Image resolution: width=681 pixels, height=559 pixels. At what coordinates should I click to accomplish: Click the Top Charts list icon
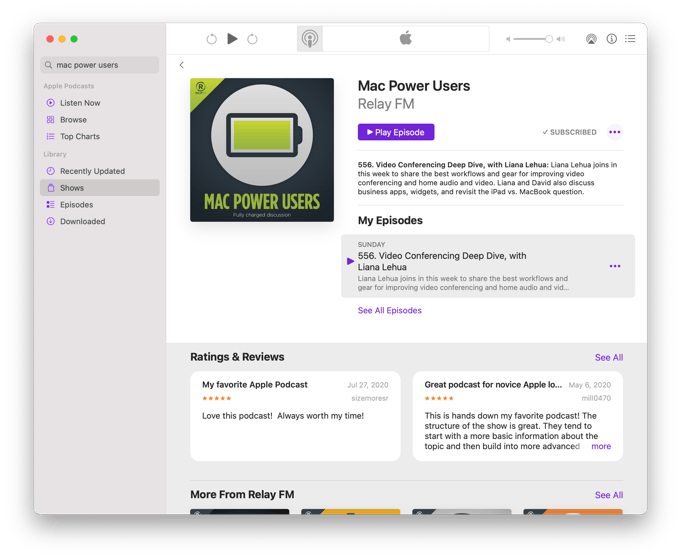coord(51,136)
